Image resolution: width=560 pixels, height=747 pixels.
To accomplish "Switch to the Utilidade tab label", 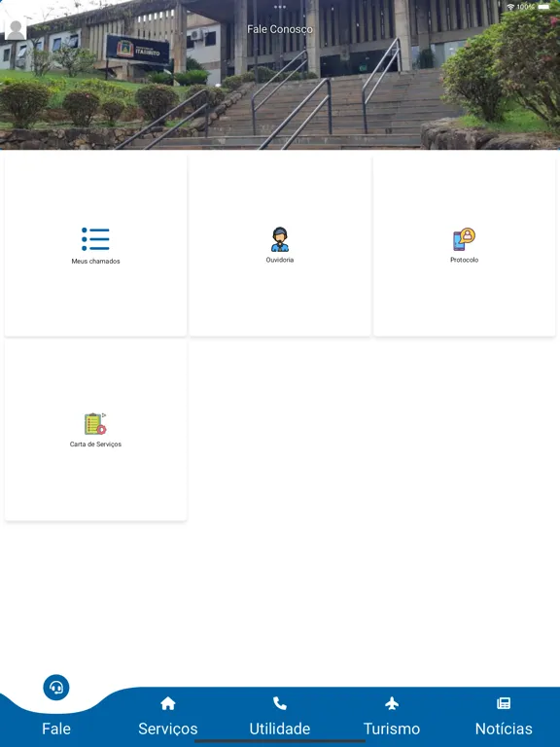I will tap(280, 729).
